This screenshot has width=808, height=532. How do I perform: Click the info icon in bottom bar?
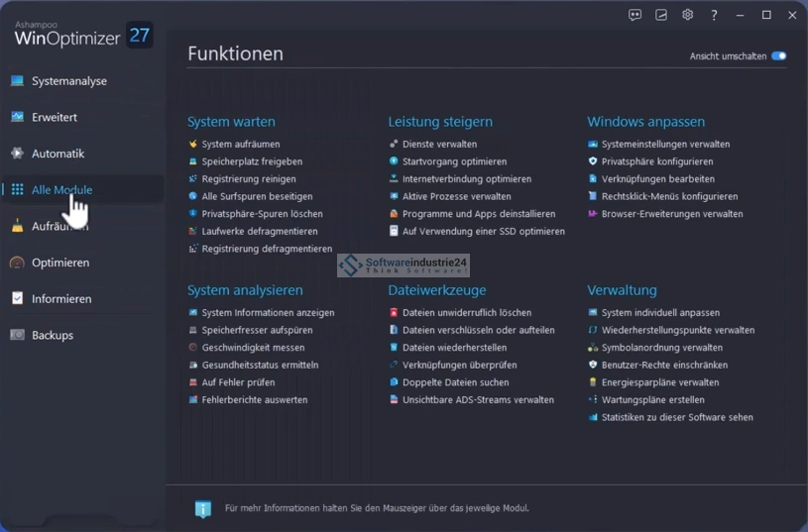pyautogui.click(x=203, y=509)
